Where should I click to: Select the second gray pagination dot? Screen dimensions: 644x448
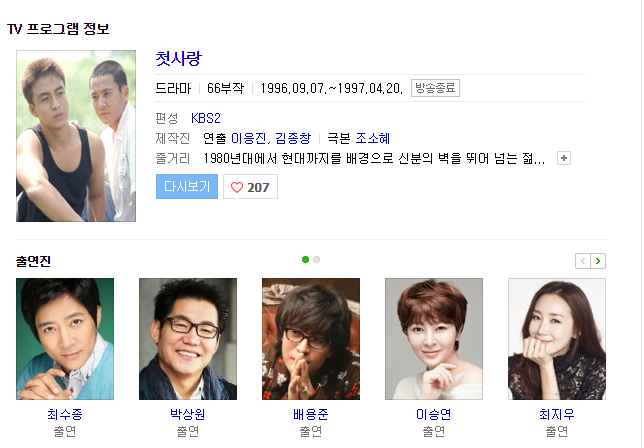pos(316,260)
